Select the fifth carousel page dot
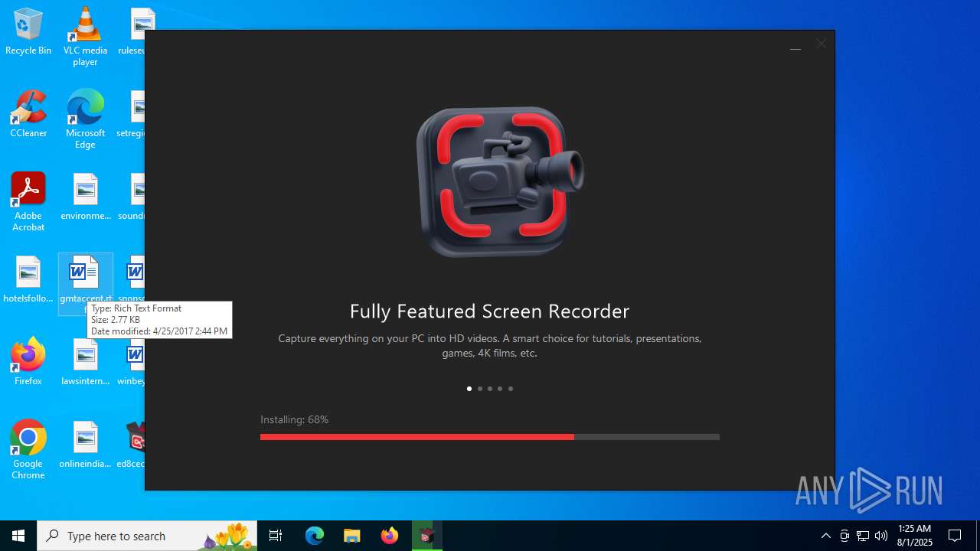 tap(511, 389)
